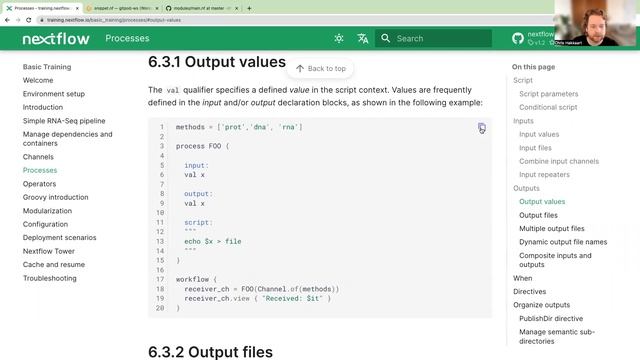This screenshot has height=360, width=640.
Task: Jump to Outputs in table of contents
Action: [x=526, y=188]
